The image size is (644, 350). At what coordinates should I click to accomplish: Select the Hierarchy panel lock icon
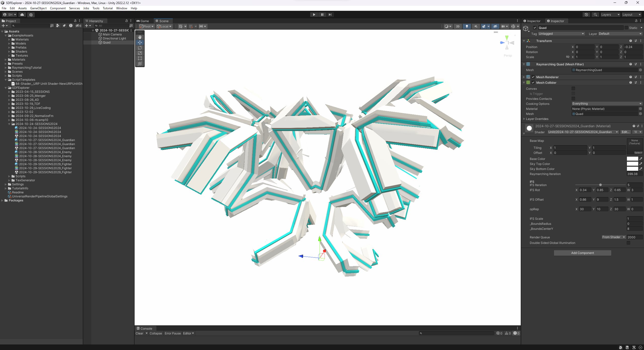pos(127,21)
